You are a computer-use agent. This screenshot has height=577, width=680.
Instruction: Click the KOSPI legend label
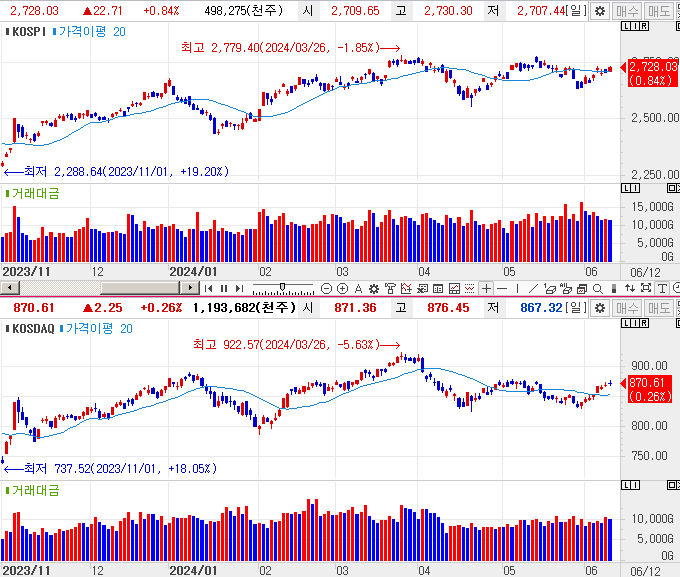click(26, 32)
